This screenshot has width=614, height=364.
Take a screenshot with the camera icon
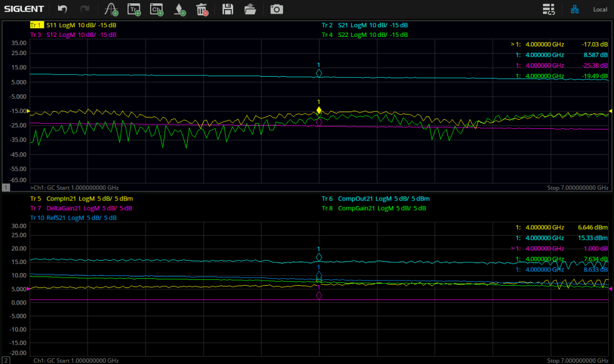[x=276, y=9]
